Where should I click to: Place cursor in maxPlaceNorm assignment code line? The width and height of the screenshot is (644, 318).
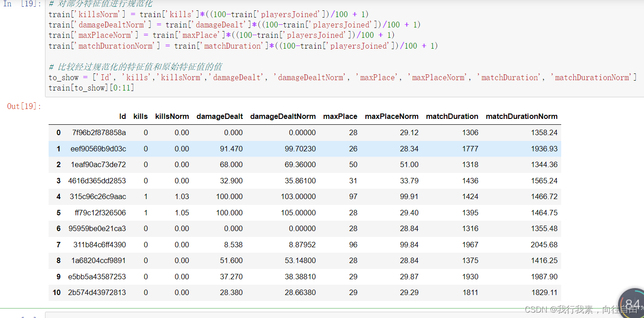point(221,35)
